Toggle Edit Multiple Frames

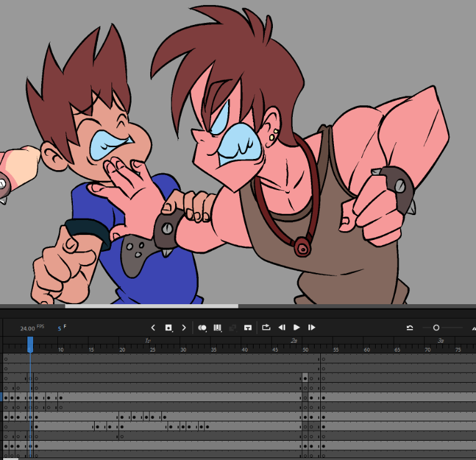(x=217, y=328)
